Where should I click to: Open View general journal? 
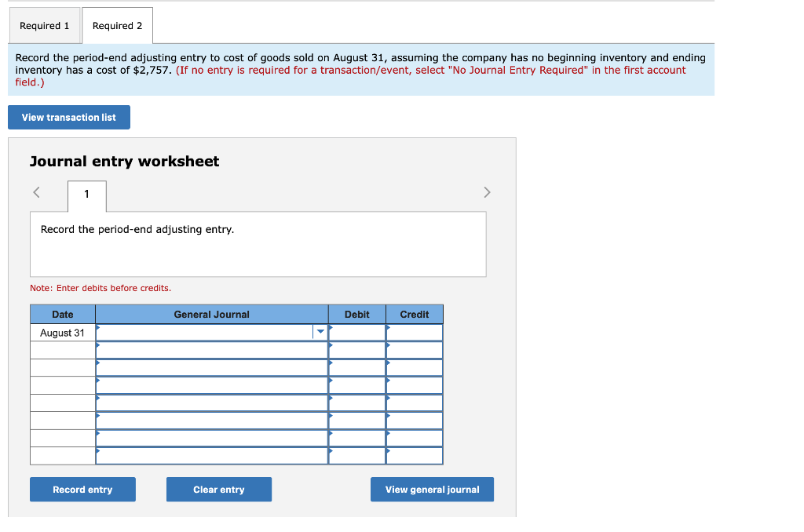click(433, 490)
